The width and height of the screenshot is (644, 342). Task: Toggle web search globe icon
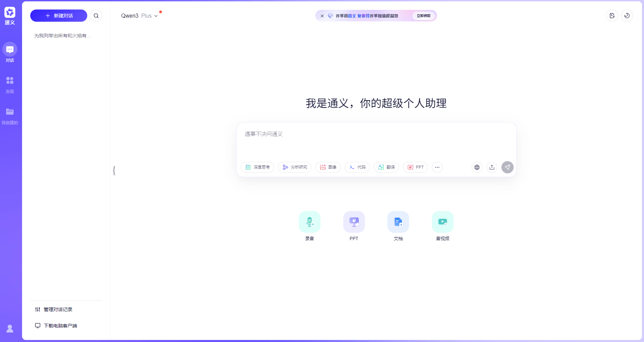point(477,167)
